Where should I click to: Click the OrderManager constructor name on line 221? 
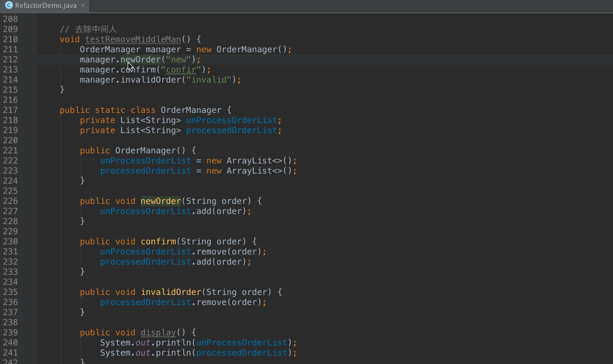[146, 151]
